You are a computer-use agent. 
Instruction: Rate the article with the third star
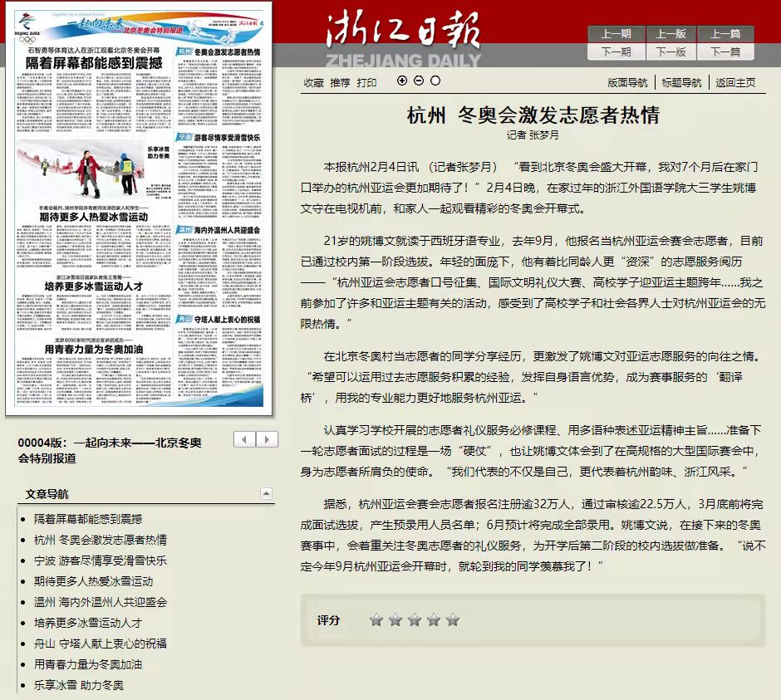coord(415,619)
